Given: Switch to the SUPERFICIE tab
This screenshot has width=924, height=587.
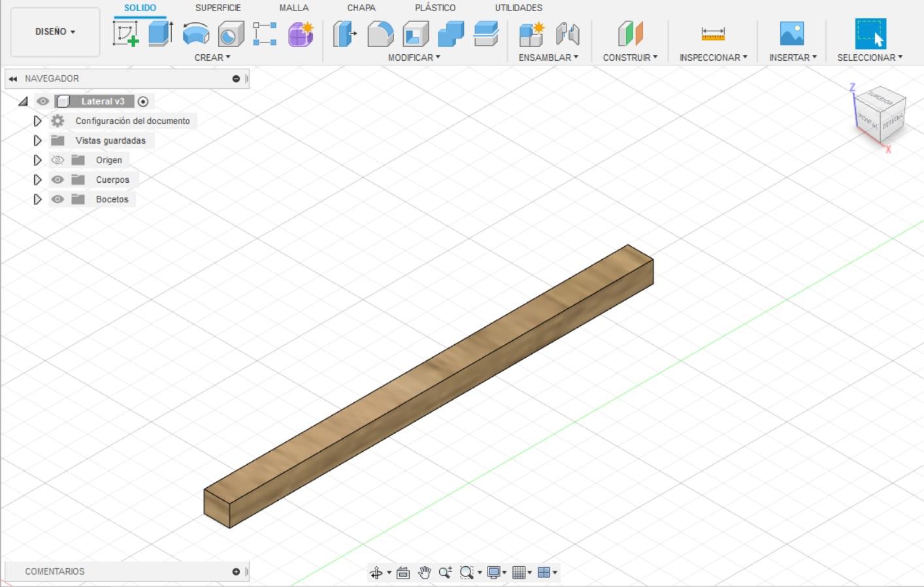Looking at the screenshot, I should (218, 8).
